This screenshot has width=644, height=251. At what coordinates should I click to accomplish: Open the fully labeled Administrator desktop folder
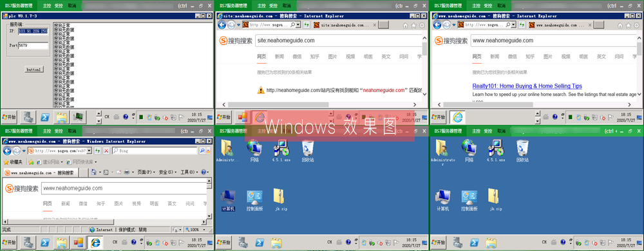coord(443,153)
